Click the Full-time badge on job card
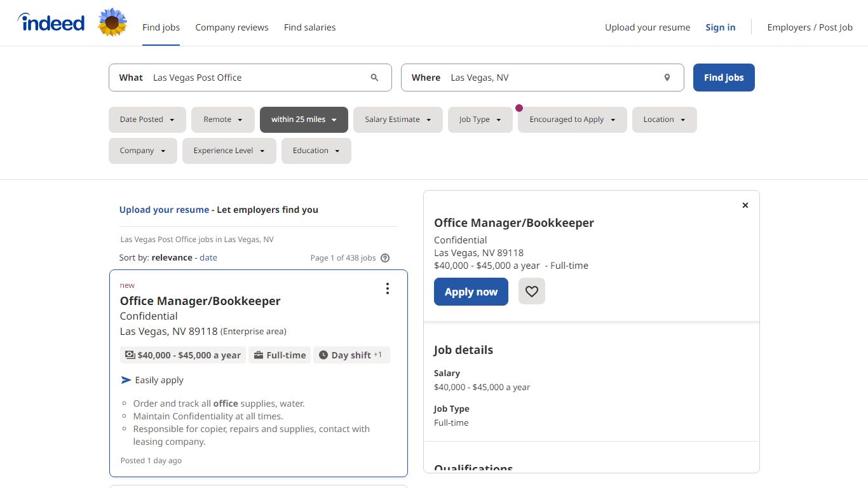Viewport: 868px width, 488px height. (280, 355)
